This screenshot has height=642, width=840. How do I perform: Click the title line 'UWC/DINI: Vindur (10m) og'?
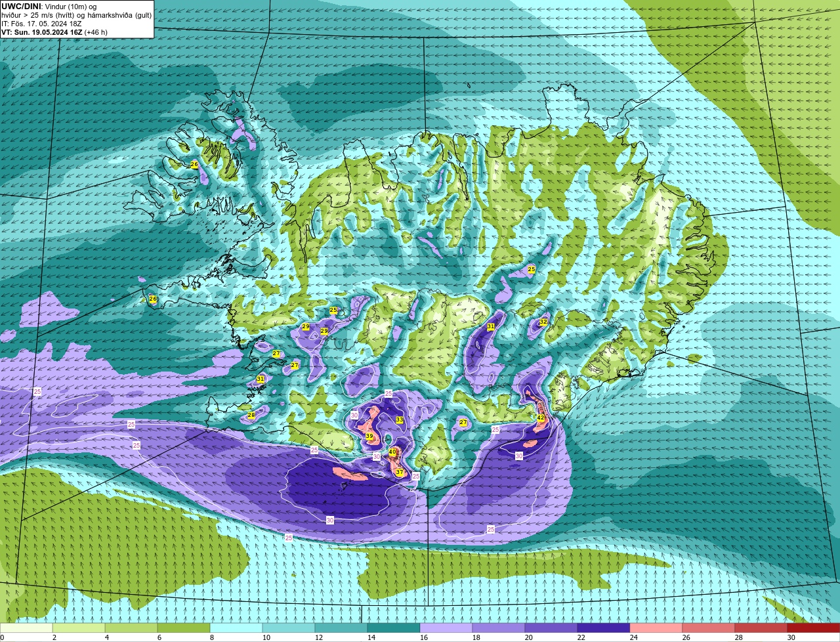point(49,7)
